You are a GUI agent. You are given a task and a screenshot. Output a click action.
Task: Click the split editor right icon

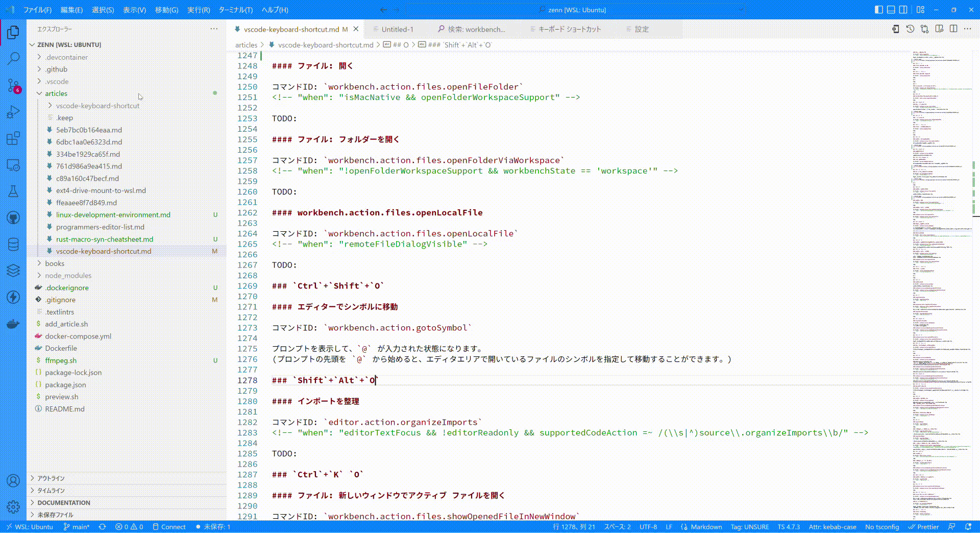(953, 29)
